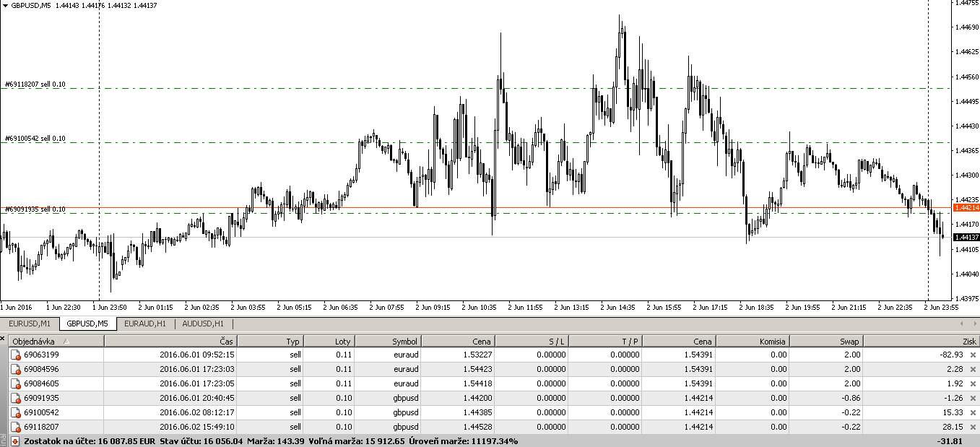980x447 pixels.
Task: Click the 2 Jun 14:35 time axis label
Action: point(618,308)
